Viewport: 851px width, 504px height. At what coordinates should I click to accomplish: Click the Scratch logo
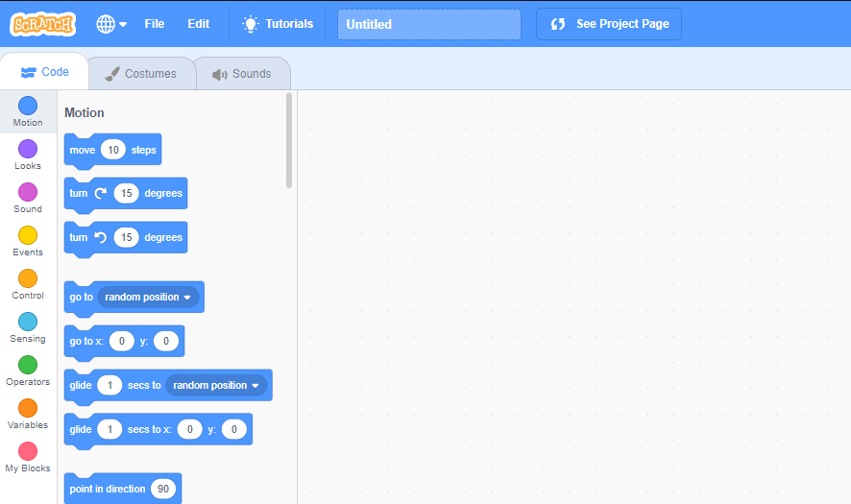coord(43,24)
